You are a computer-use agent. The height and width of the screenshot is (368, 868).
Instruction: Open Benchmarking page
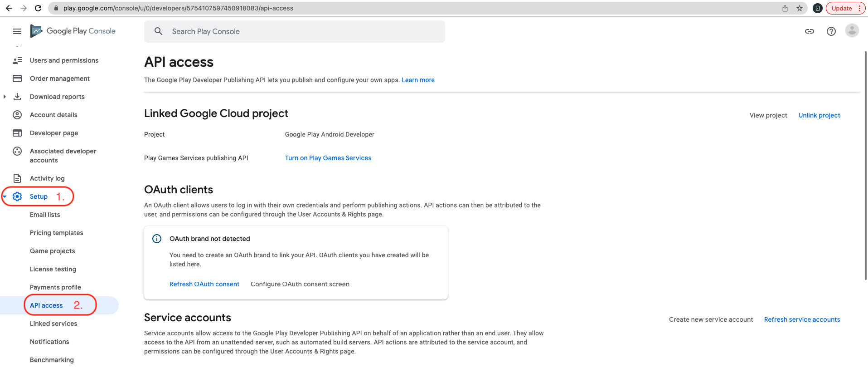pyautogui.click(x=52, y=360)
